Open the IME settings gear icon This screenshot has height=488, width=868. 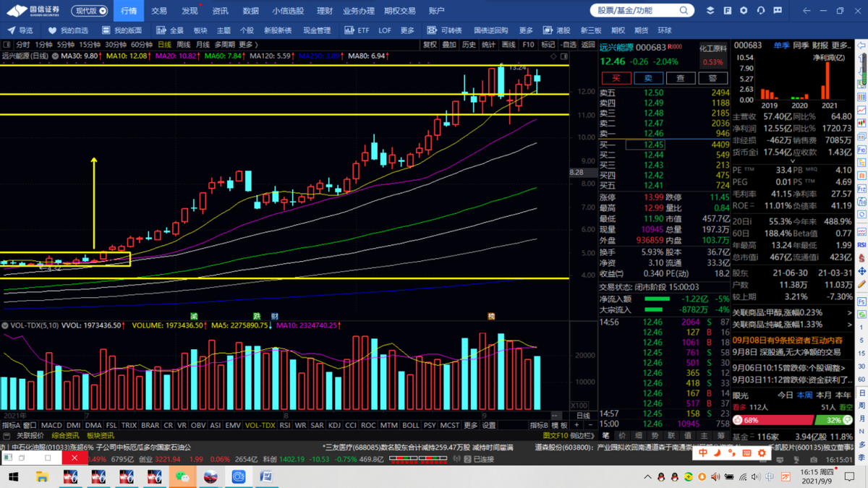point(762,453)
